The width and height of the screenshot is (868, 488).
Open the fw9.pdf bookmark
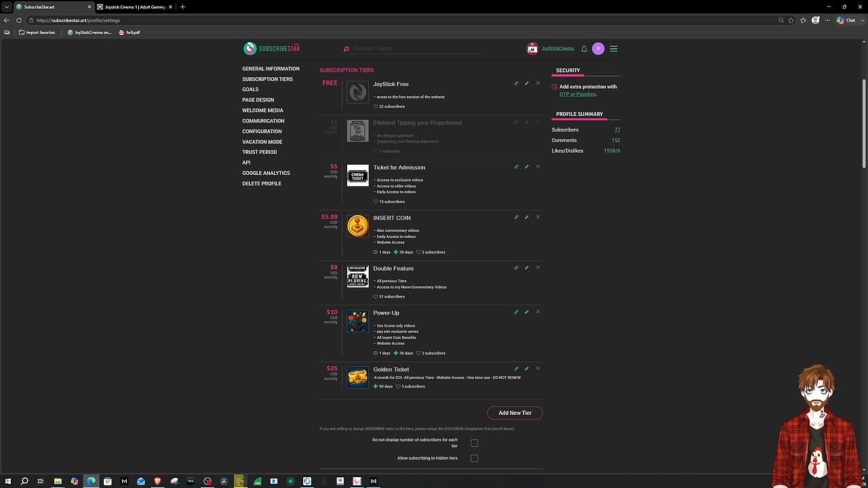tap(129, 33)
